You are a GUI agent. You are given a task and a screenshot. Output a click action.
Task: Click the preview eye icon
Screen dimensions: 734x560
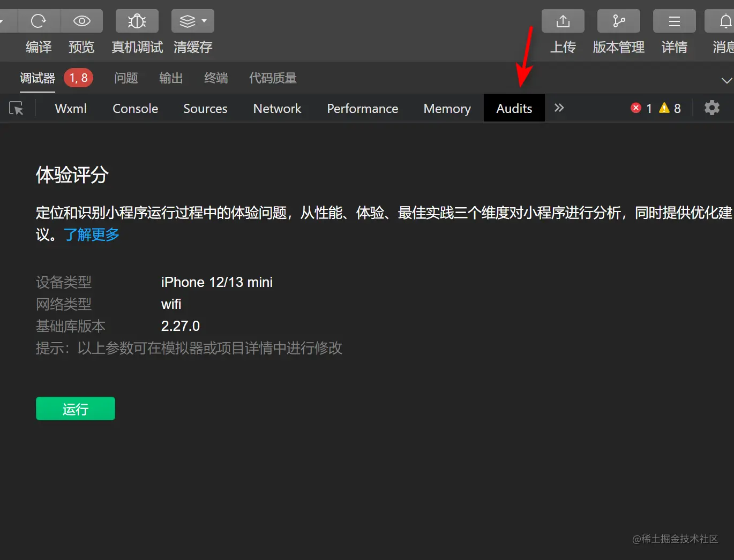pos(81,21)
